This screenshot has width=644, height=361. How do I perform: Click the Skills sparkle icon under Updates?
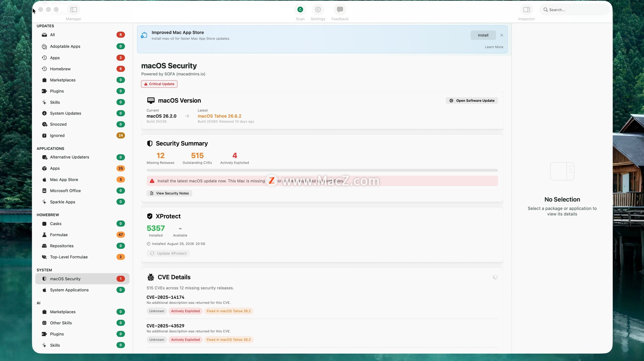[x=44, y=102]
